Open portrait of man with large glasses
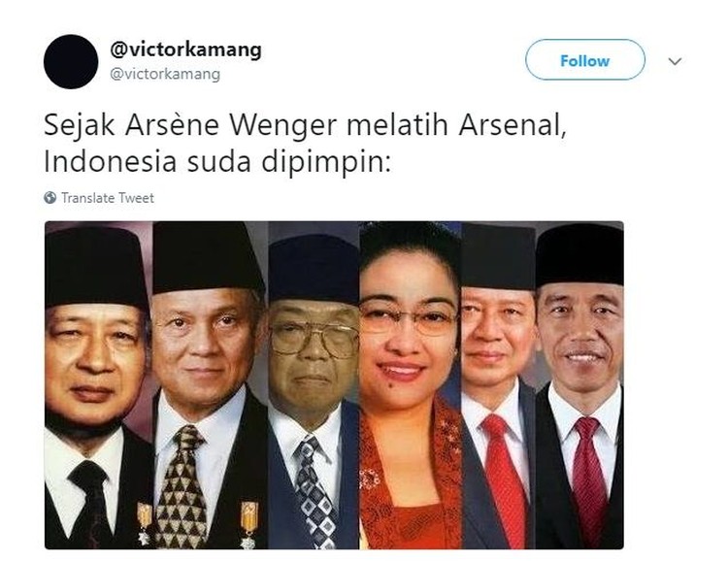 (x=314, y=385)
